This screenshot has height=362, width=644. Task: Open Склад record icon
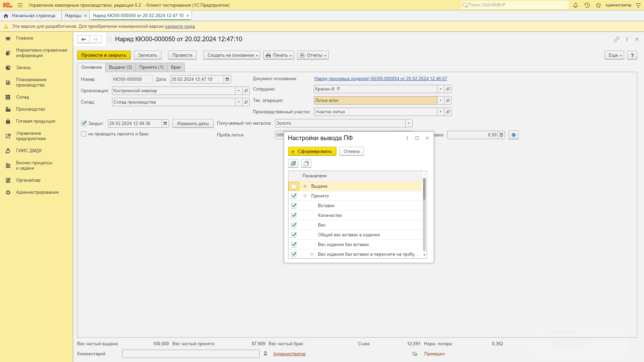click(x=246, y=102)
